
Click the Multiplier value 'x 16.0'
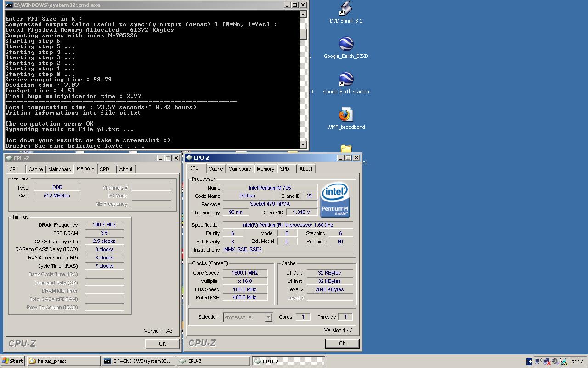click(245, 281)
